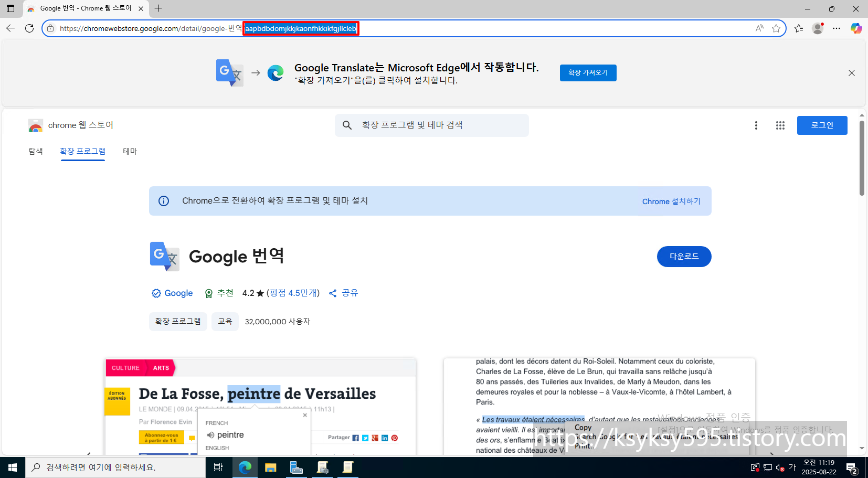Open the browser profile avatar
The image size is (868, 478).
(x=818, y=28)
